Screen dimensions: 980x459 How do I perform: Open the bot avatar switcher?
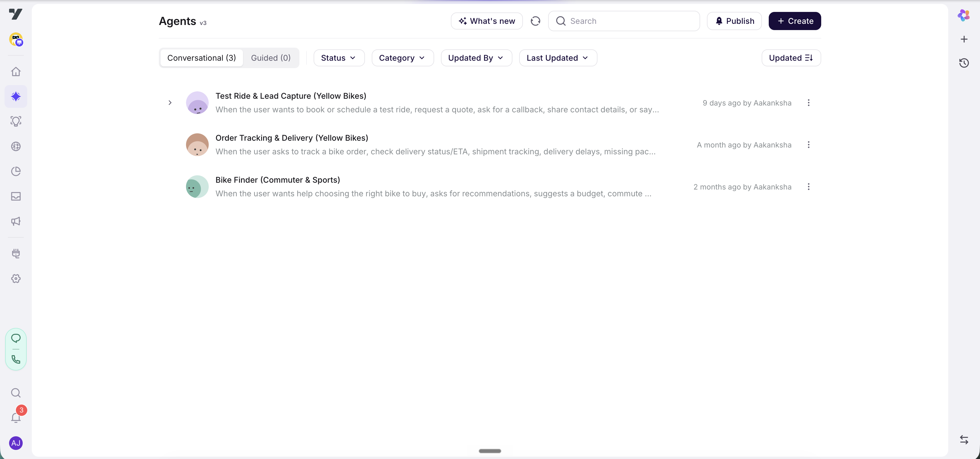[16, 39]
